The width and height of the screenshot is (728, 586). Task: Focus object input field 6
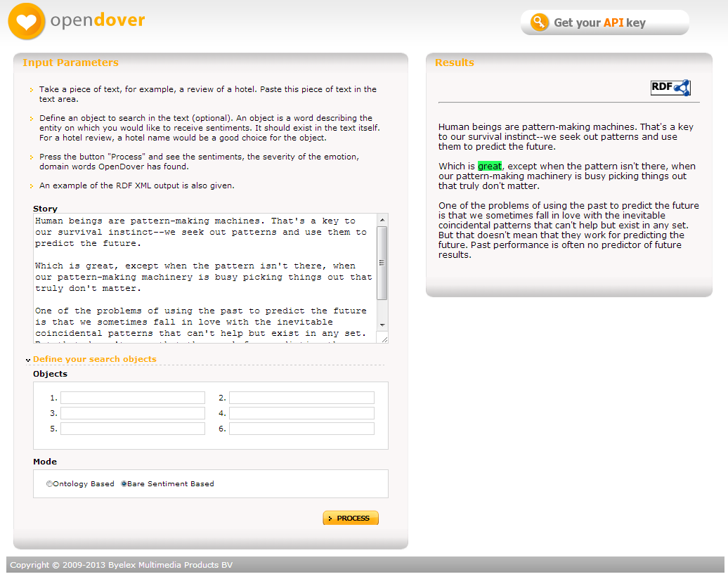(301, 429)
